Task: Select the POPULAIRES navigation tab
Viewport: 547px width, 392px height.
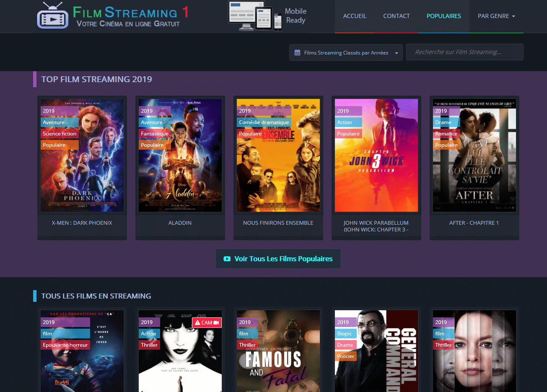Action: (443, 16)
